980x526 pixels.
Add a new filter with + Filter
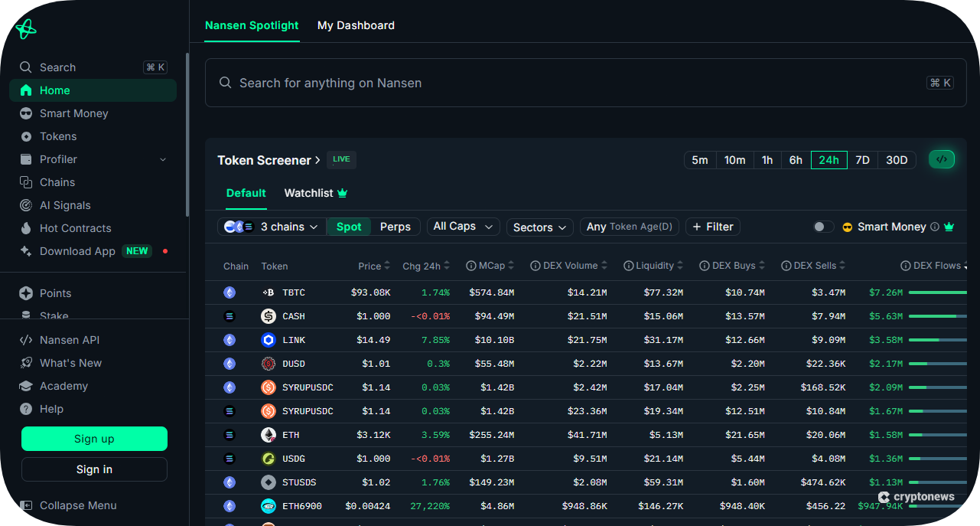[x=712, y=227]
